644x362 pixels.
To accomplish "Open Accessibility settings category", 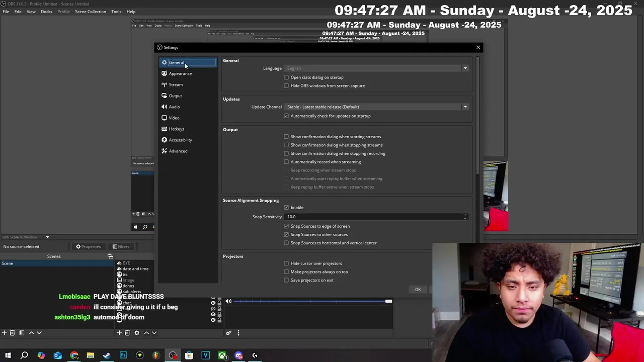I will coord(188,140).
